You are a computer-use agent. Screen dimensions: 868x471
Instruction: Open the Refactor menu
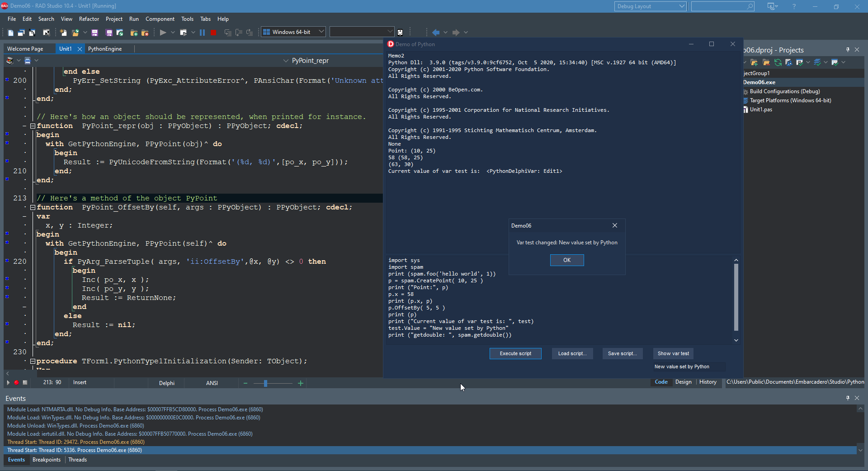(x=89, y=19)
